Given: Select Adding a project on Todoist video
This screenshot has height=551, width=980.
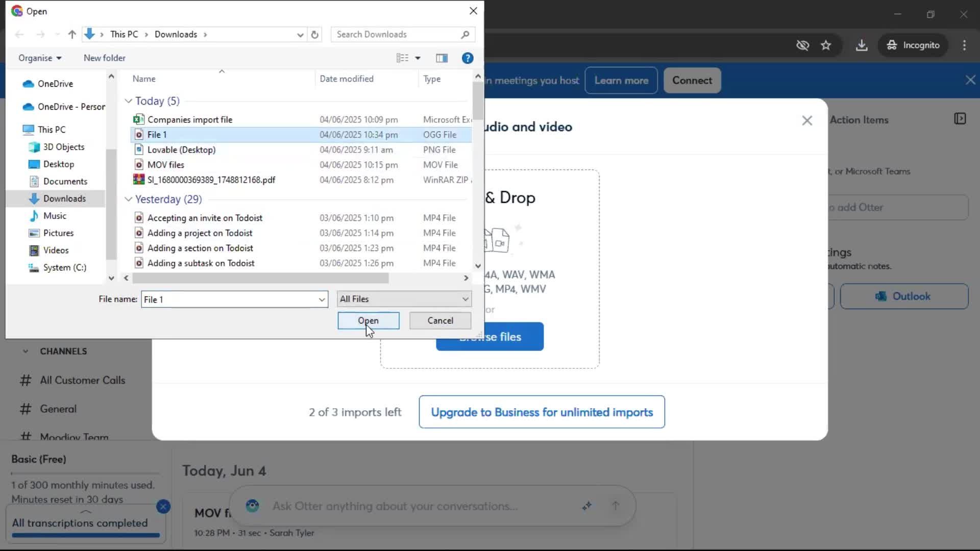Looking at the screenshot, I should 301,233.
